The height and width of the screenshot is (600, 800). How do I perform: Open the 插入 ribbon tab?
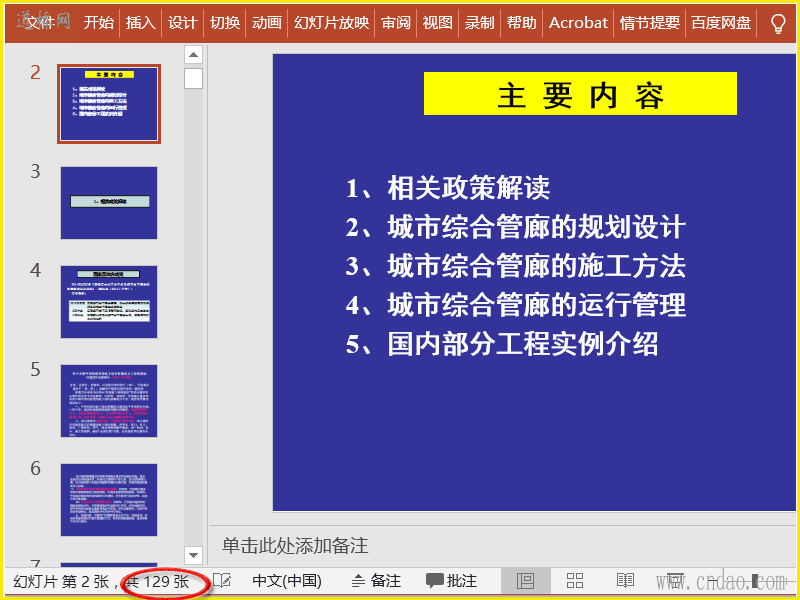click(140, 23)
